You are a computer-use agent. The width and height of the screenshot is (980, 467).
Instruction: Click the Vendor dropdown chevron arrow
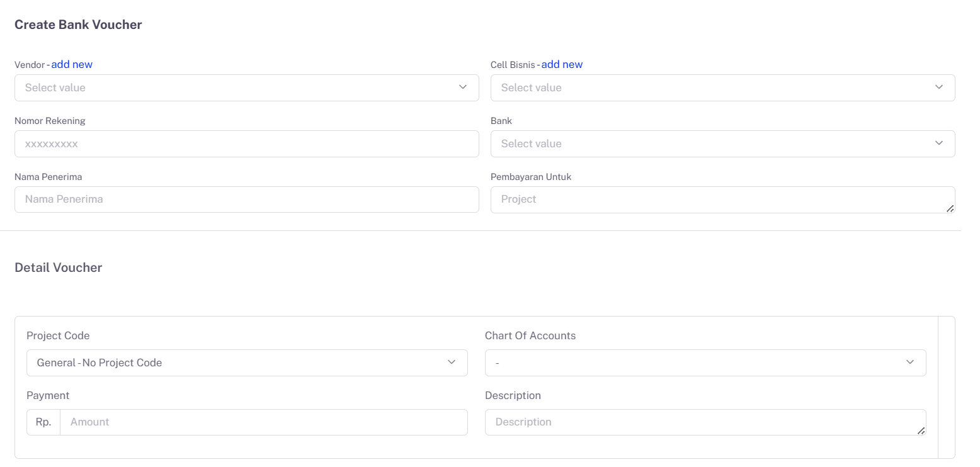[463, 87]
